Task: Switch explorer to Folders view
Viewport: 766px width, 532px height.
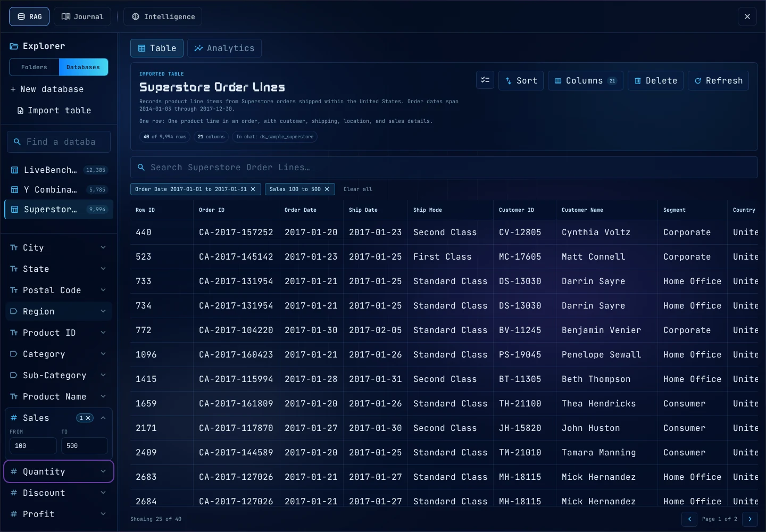Action: [34, 67]
